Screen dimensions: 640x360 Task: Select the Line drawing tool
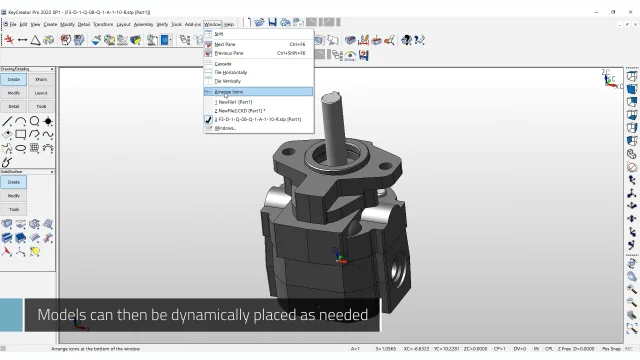[x=7, y=121]
